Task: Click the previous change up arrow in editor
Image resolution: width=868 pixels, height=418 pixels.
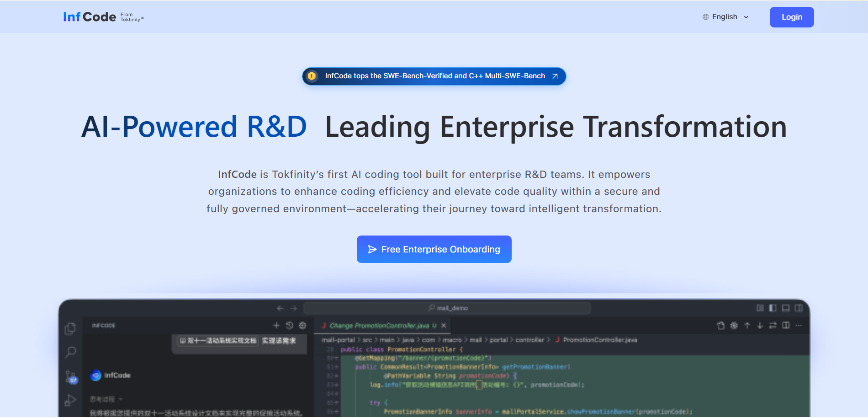Action: 747,326
